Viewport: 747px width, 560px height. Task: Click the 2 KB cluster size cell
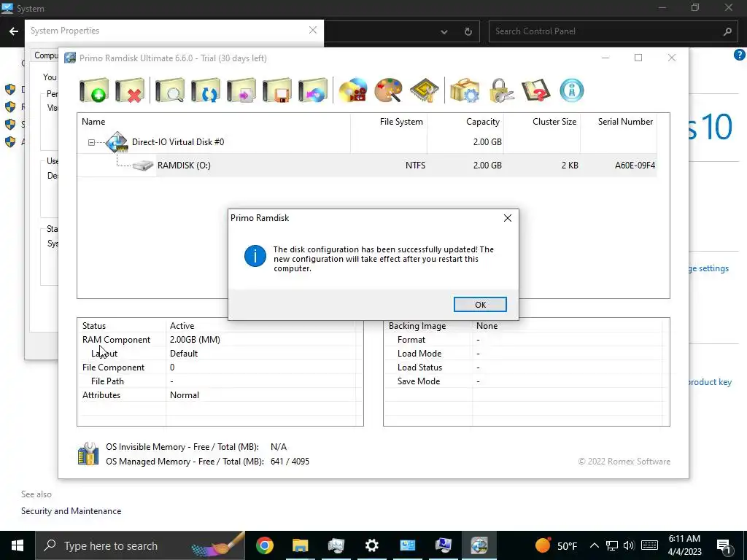[570, 166]
